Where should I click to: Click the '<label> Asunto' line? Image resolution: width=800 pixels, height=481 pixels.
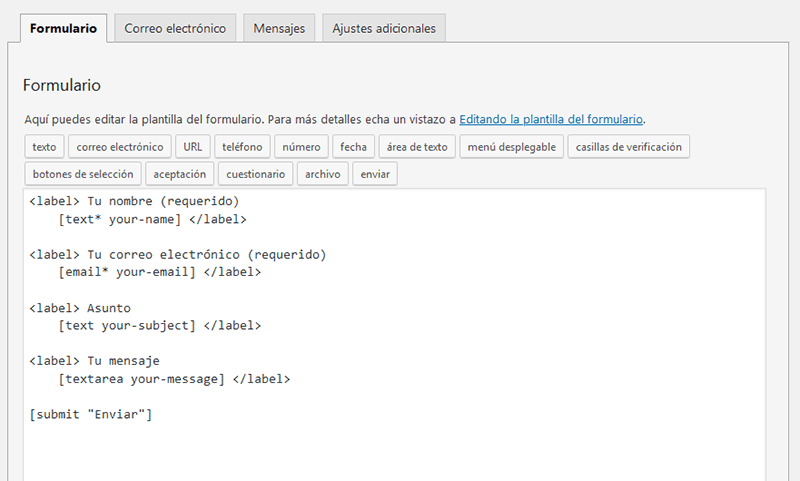[x=80, y=308]
